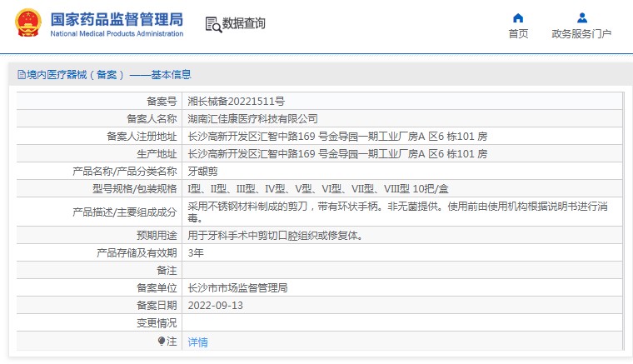Click the 首页 text link

[x=518, y=34]
